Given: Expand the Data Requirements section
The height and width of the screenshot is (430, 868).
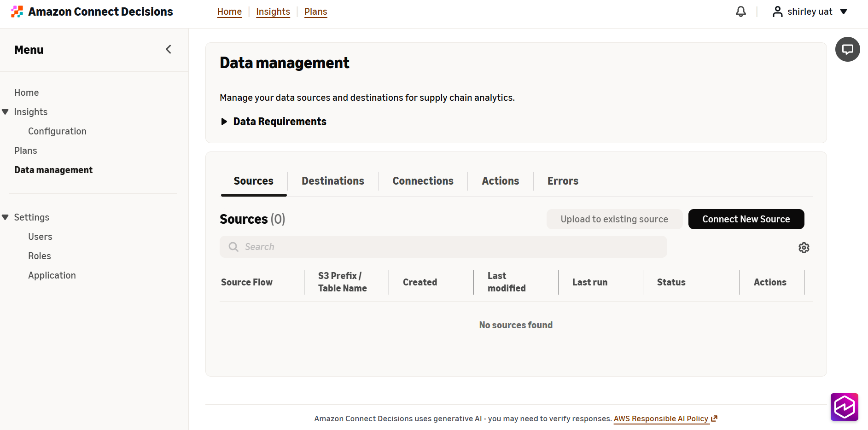Looking at the screenshot, I should [x=273, y=122].
